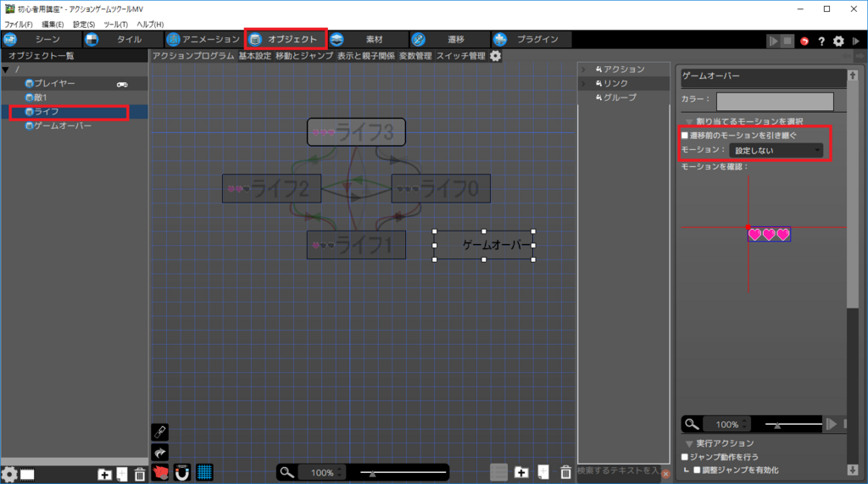Viewport: 868px width, 484px height.
Task: Click the ライフ0 action box
Action: [x=441, y=188]
